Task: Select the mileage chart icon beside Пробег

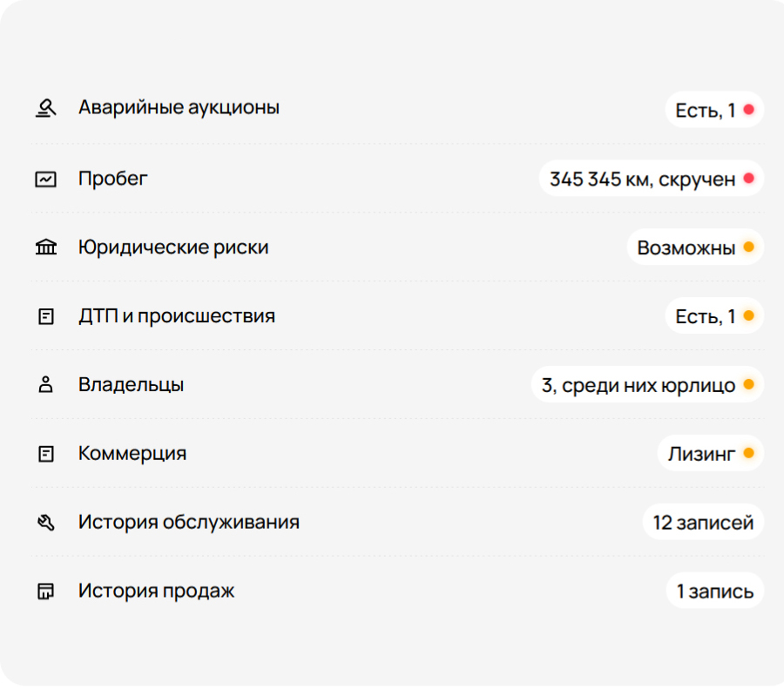Action: pyautogui.click(x=45, y=177)
